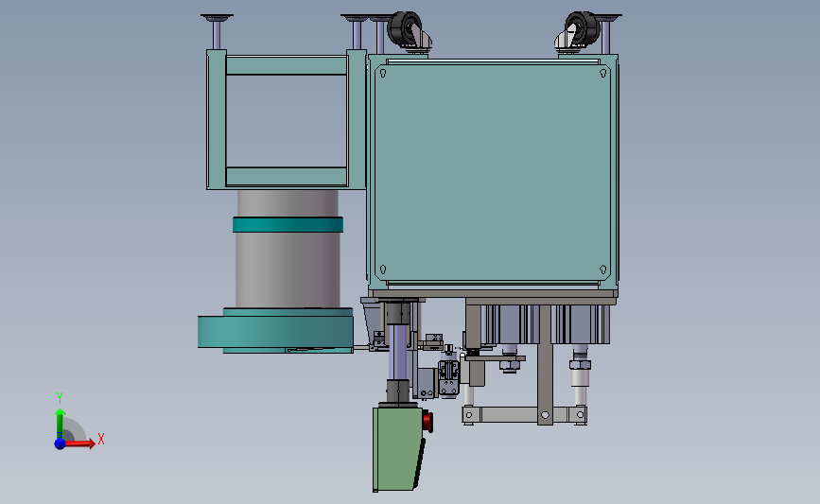820x504 pixels.
Task: Click the green Y axis arrow of the triad
Action: click(60, 424)
